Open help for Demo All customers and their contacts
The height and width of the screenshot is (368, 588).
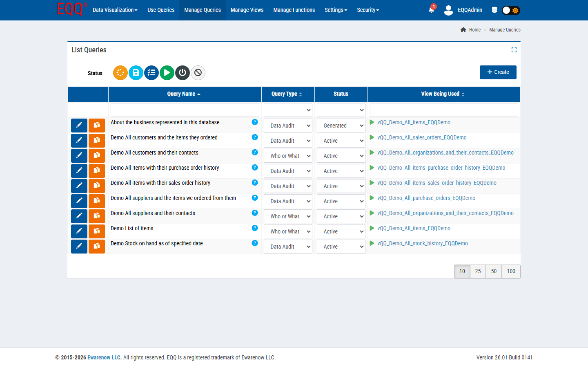tap(255, 152)
